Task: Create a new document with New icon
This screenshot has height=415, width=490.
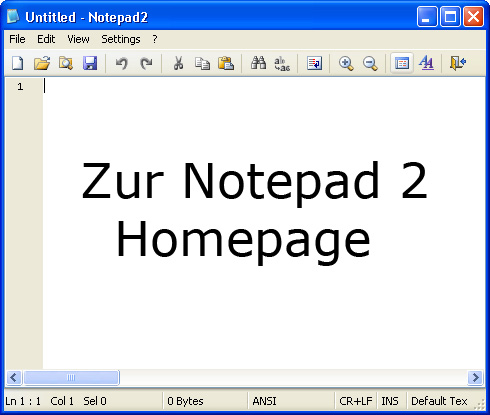Action: point(18,63)
